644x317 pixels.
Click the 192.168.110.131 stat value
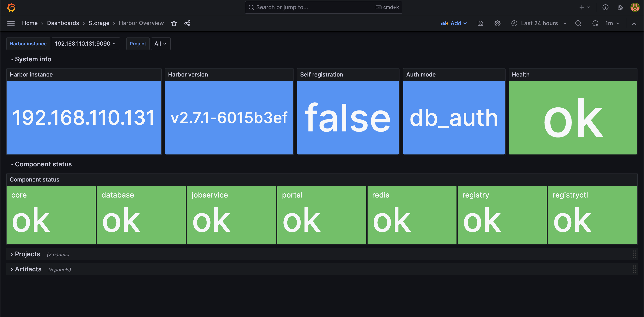tap(84, 118)
